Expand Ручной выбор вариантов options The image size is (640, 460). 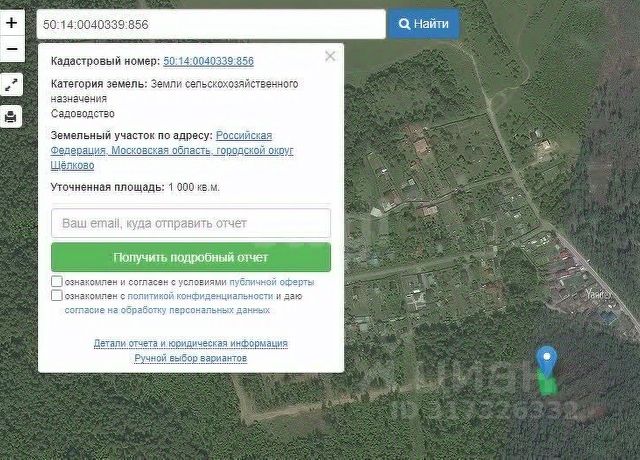tap(191, 358)
